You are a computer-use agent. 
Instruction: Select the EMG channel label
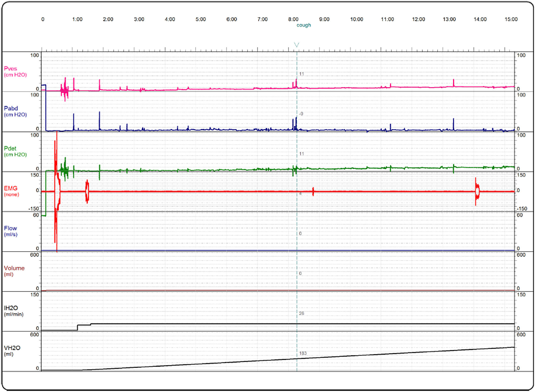(11, 188)
